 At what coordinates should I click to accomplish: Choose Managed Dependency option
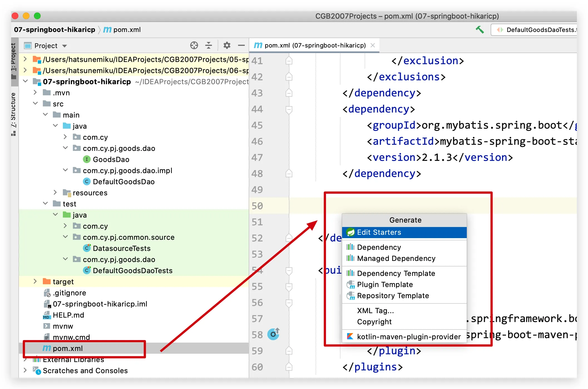(x=404, y=258)
